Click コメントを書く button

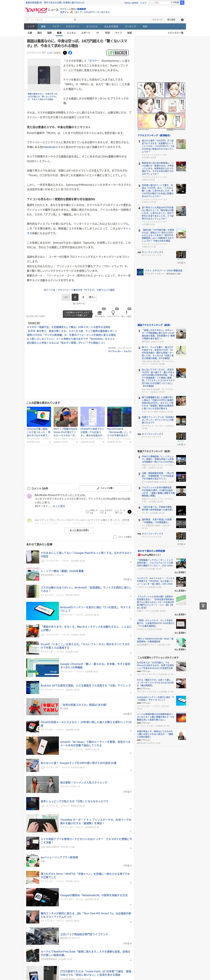click(x=105, y=488)
